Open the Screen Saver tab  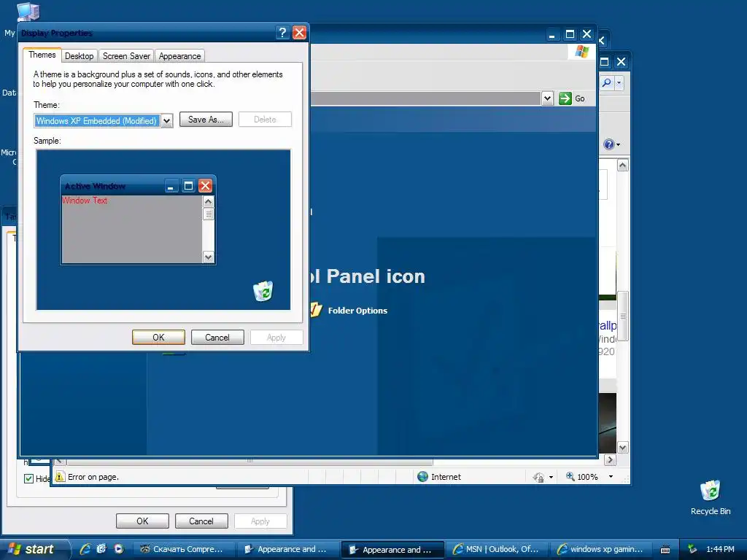click(126, 56)
